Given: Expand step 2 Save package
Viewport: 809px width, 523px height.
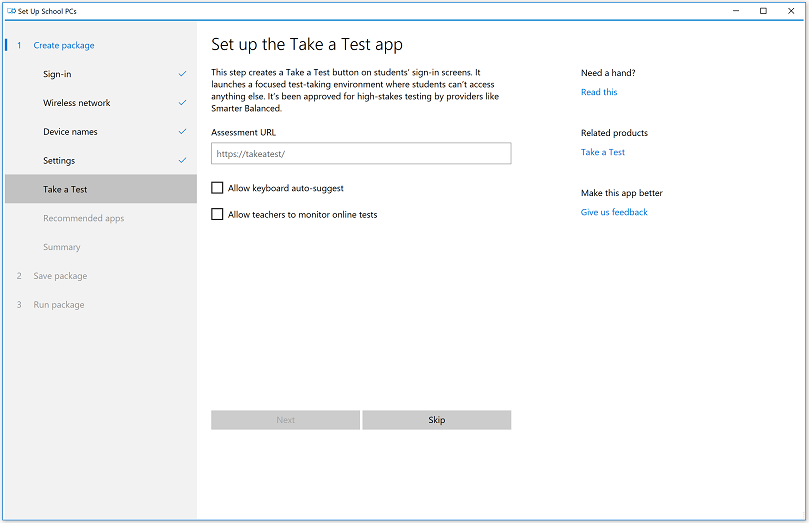Looking at the screenshot, I should coord(60,276).
